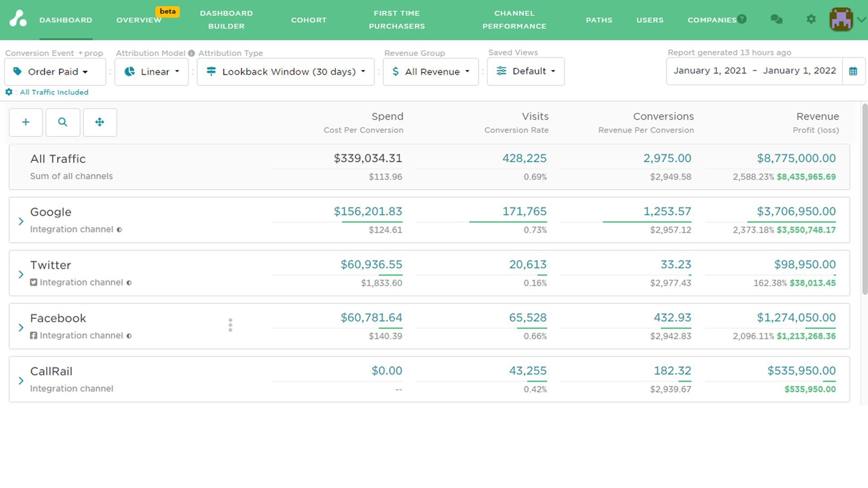Screen dimensions: 868x488
Task: Open the settings gear in the top bar
Action: click(811, 19)
